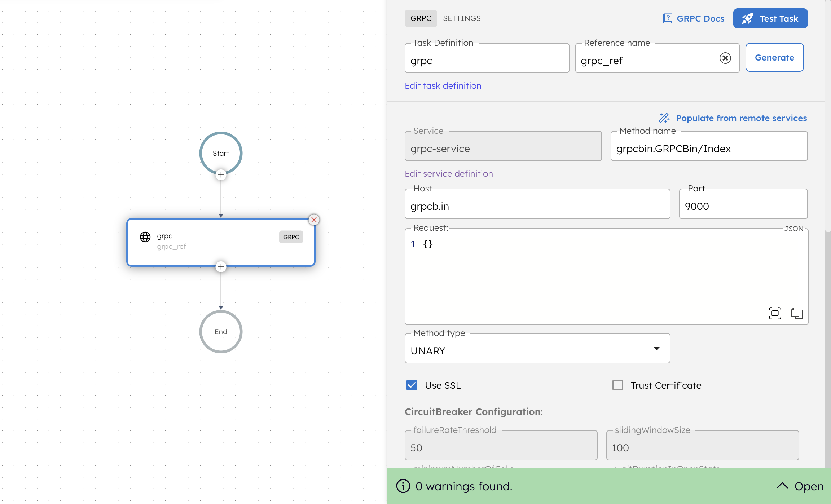Clear the Reference name field with X icon

(x=725, y=58)
